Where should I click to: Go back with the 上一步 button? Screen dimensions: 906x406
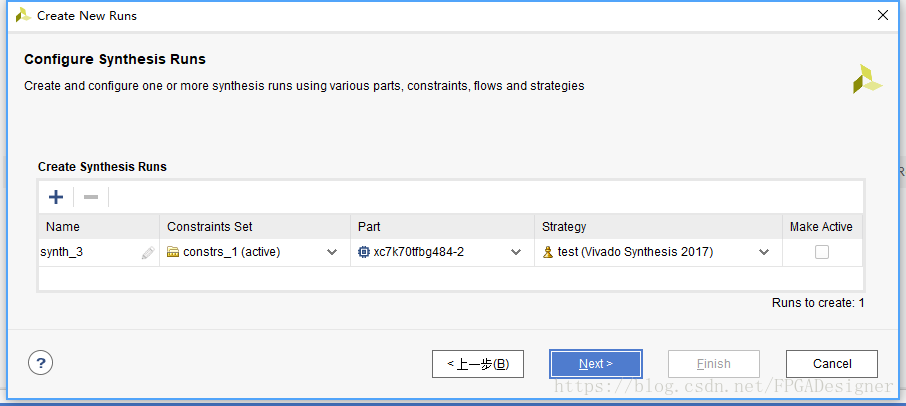[x=477, y=364]
